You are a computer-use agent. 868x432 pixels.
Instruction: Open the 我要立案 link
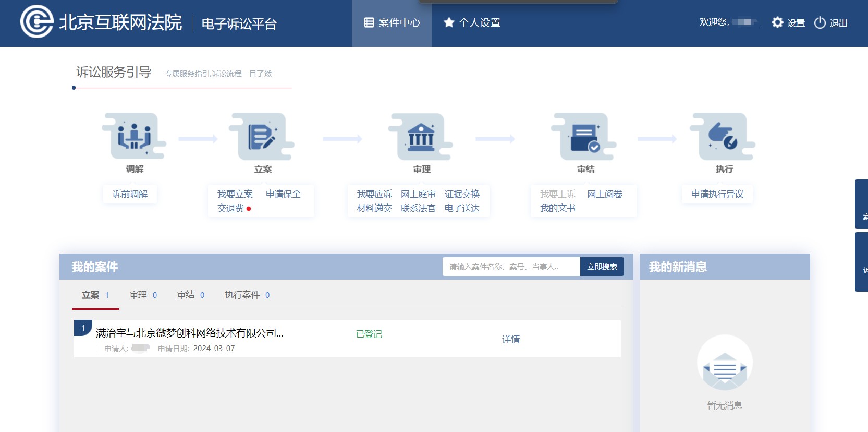click(x=235, y=194)
